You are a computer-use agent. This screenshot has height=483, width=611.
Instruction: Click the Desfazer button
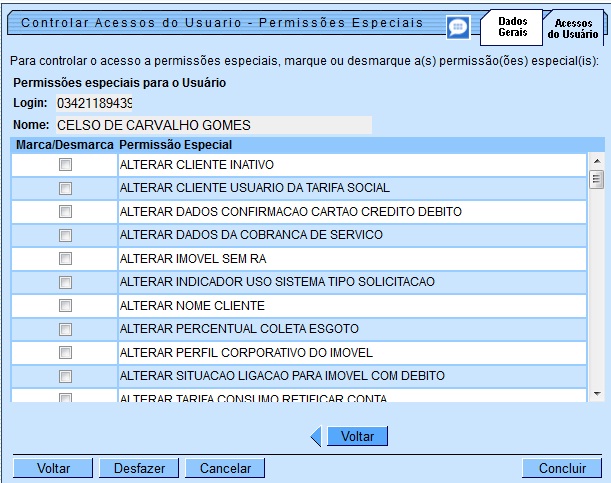click(139, 468)
